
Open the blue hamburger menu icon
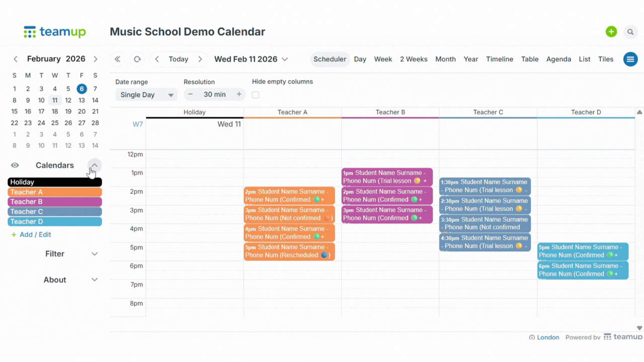pos(630,59)
